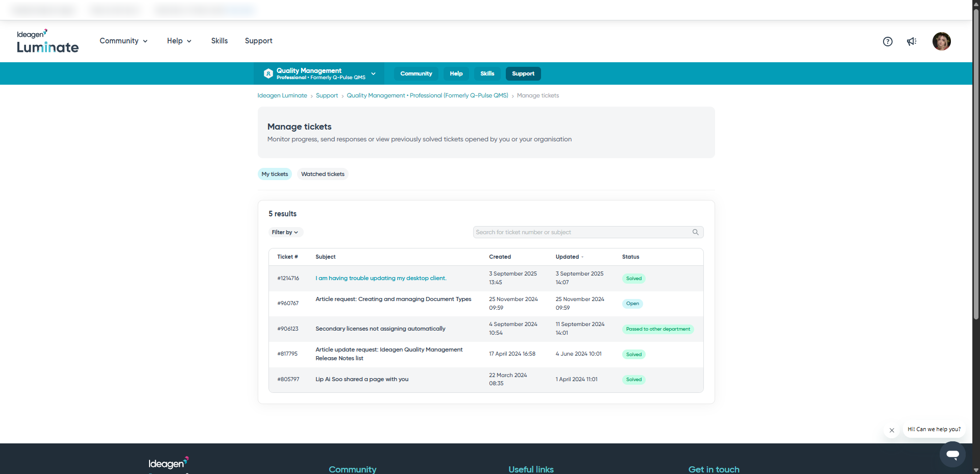Screen dimensions: 980x474
Task: Select Skills in the top navigation
Action: (x=219, y=41)
